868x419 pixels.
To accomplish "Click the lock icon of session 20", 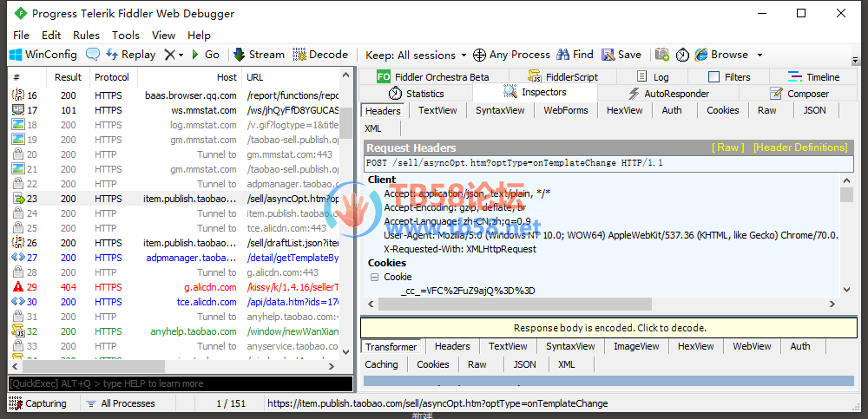I will (x=17, y=154).
